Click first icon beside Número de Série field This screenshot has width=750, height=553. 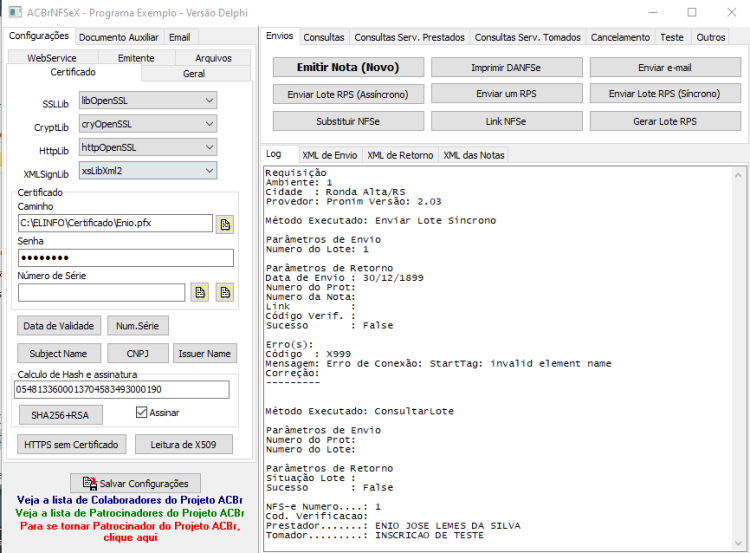200,292
